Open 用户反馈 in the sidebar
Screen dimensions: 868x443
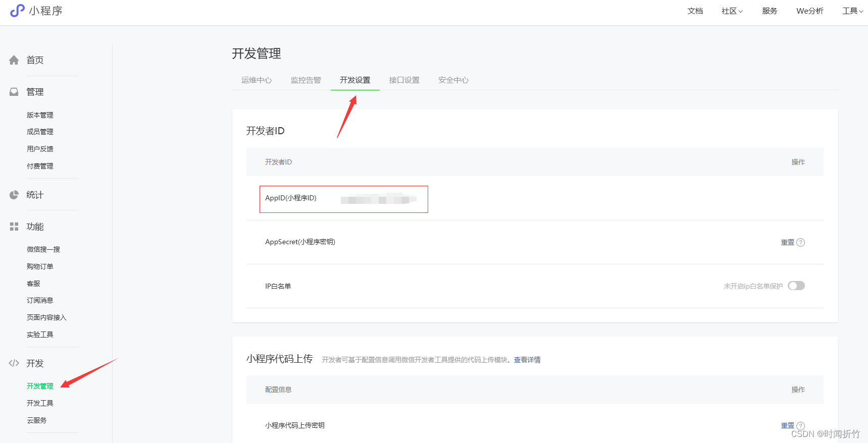(40, 149)
